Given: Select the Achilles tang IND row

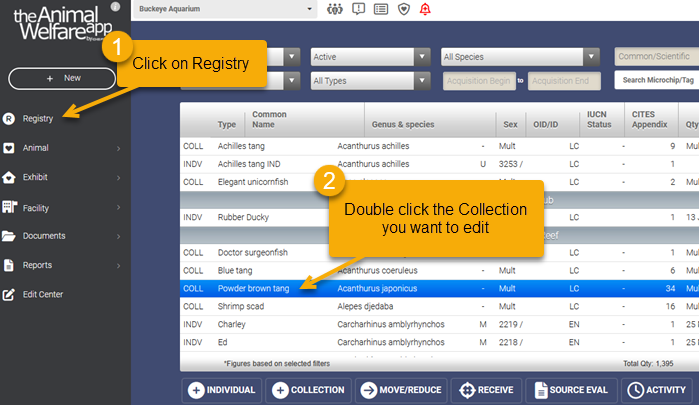Looking at the screenshot, I should [440, 164].
